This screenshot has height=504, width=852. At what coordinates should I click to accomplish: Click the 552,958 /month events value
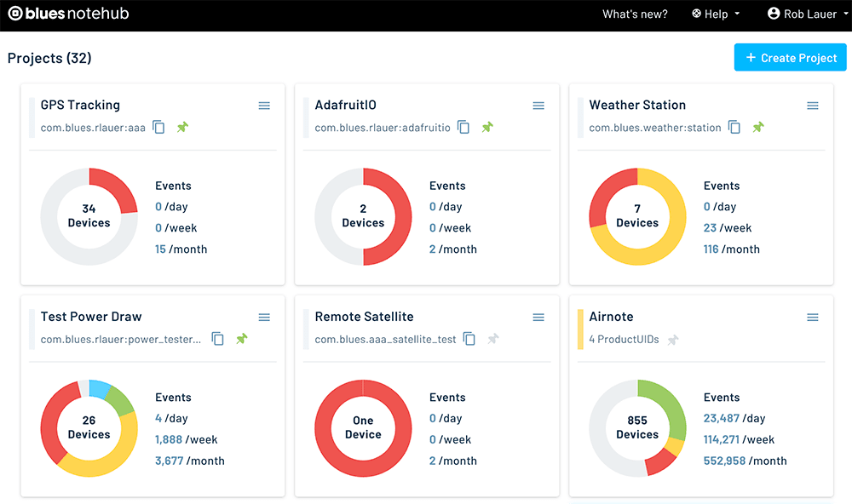(745, 461)
